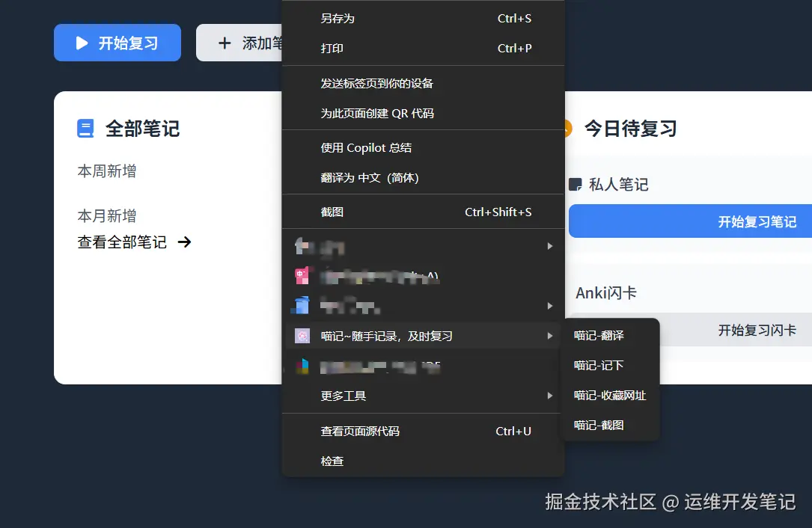The image size is (812, 528).
Task: Click the 全部笔记 notebook icon
Action: [x=85, y=129]
